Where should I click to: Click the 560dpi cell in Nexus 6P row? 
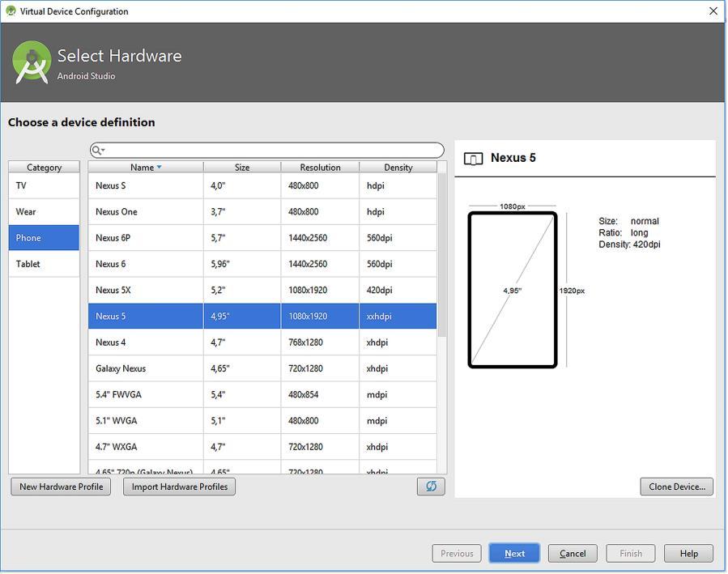tap(398, 237)
